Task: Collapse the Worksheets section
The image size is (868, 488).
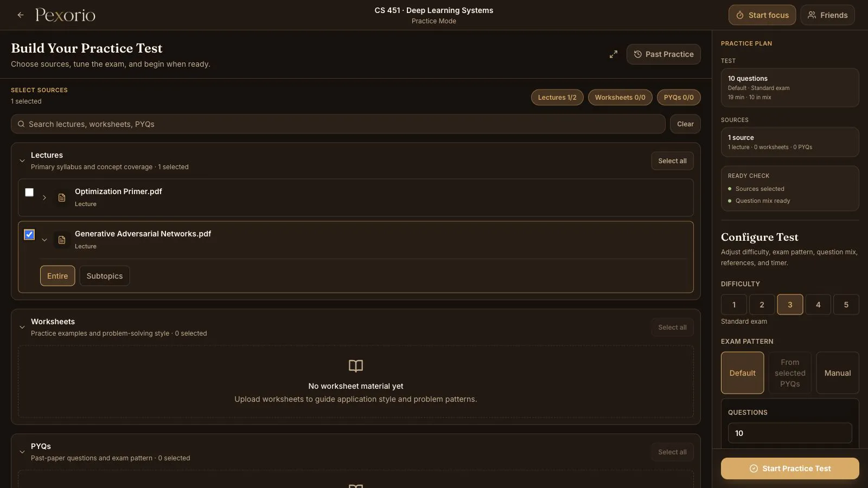Action: [x=22, y=327]
